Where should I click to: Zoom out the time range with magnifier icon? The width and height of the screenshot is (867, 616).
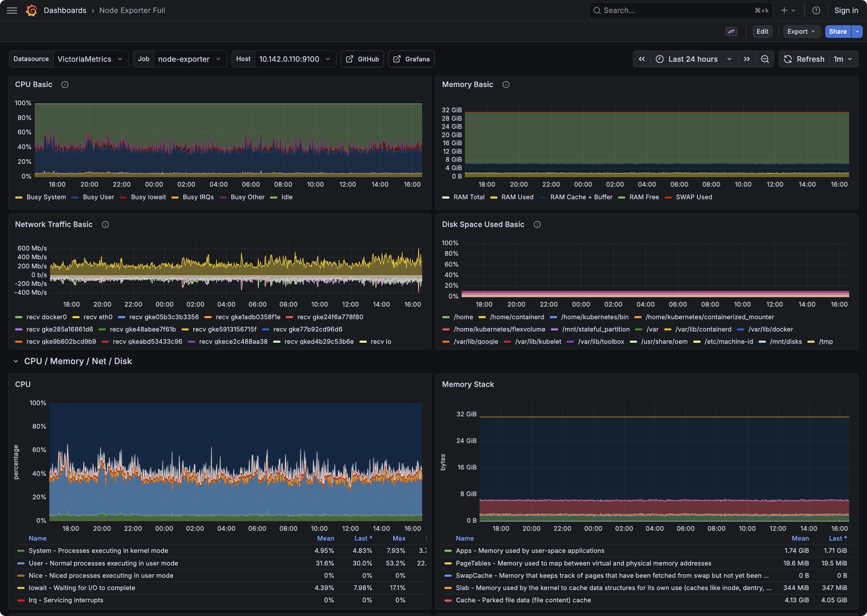765,59
